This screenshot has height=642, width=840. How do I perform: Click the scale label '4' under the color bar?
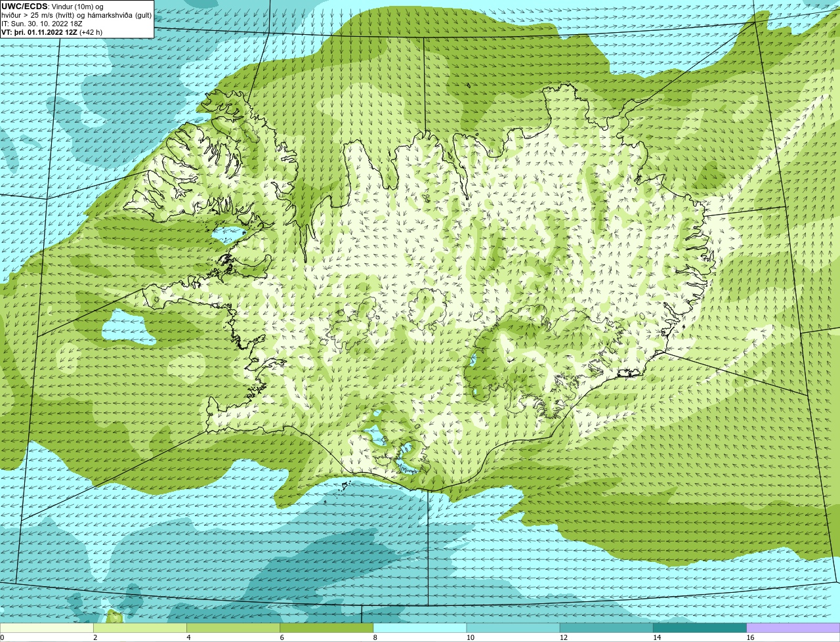pyautogui.click(x=188, y=637)
